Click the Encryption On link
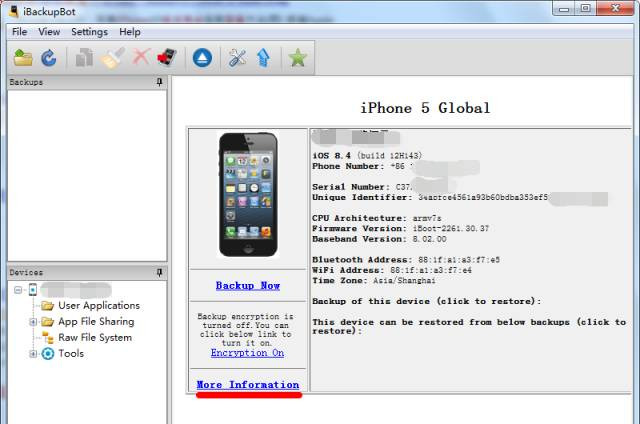Image resolution: width=640 pixels, height=424 pixels. 247,353
